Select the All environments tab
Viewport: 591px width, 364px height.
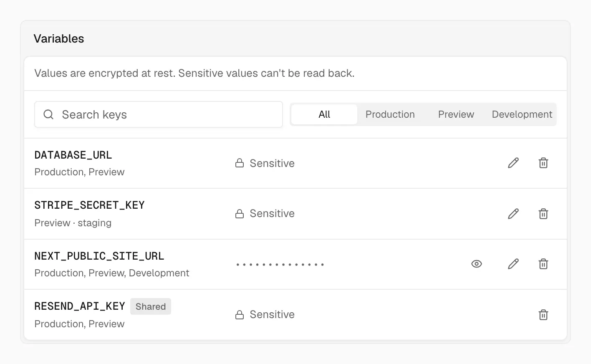[x=324, y=114]
